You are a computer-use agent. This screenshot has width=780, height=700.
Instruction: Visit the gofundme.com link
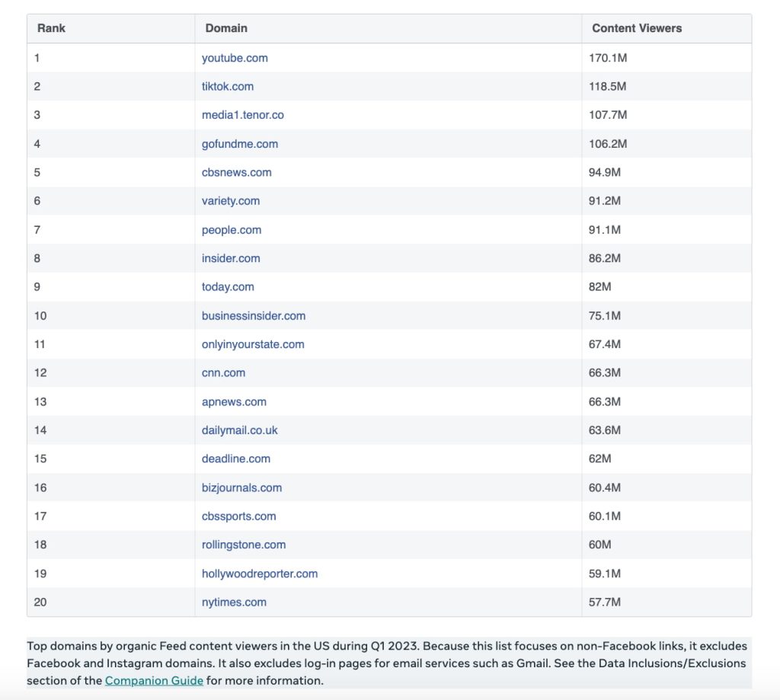(240, 144)
